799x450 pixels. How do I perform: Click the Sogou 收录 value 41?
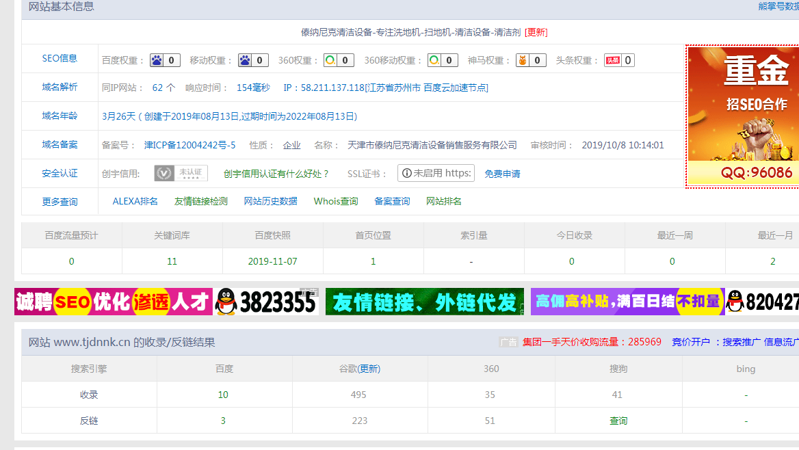[617, 395]
